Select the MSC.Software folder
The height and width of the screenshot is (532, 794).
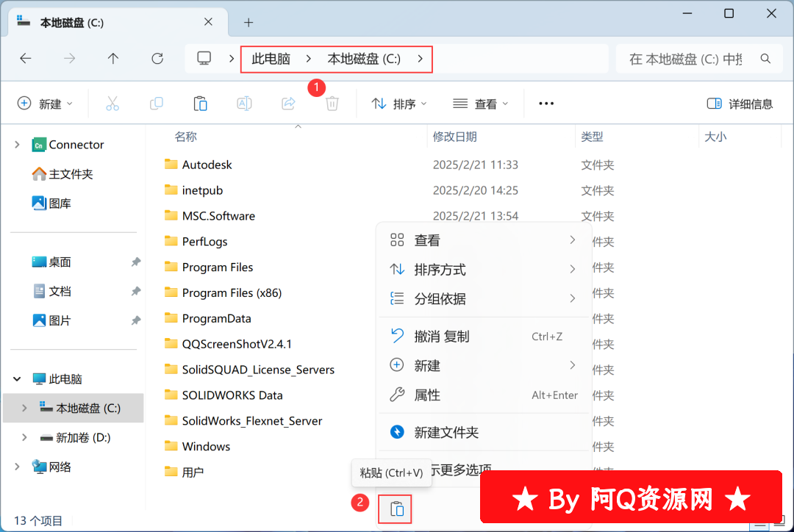click(x=210, y=216)
